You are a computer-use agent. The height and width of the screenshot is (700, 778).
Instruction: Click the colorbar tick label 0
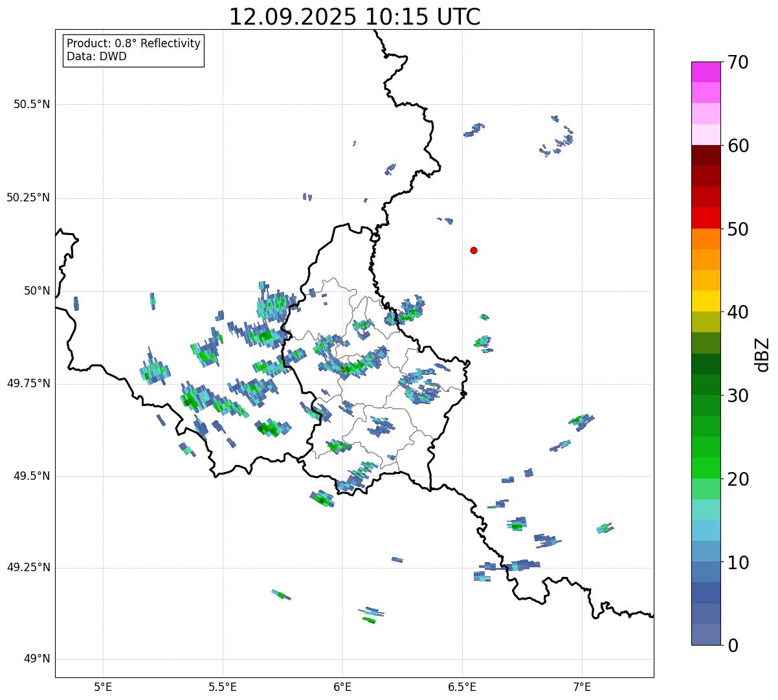(x=733, y=646)
